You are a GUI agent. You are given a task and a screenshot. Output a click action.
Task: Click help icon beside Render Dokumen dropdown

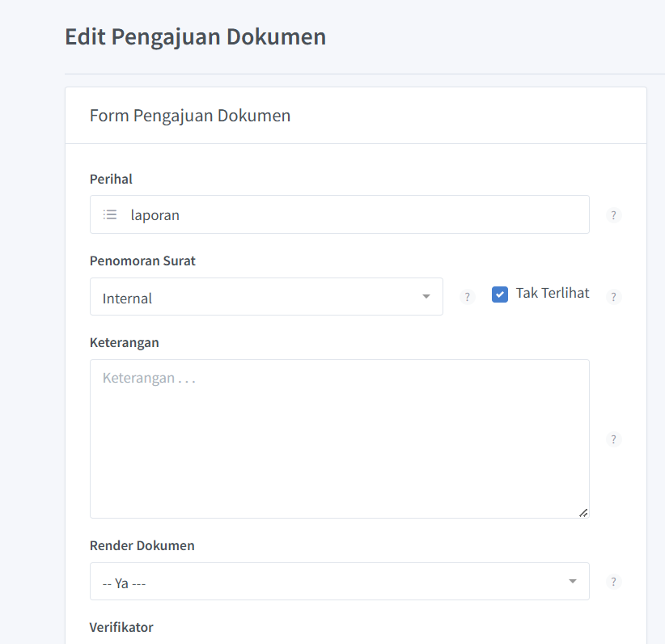(614, 582)
